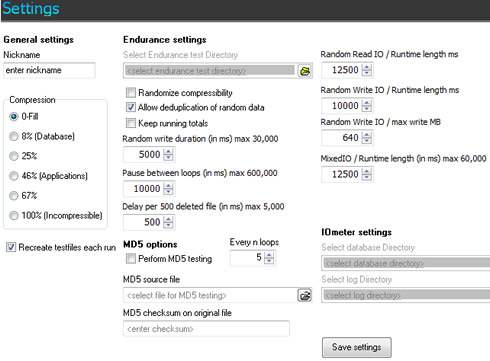Adjust Random write duration spinner arrows
490x361 pixels.
click(x=168, y=154)
